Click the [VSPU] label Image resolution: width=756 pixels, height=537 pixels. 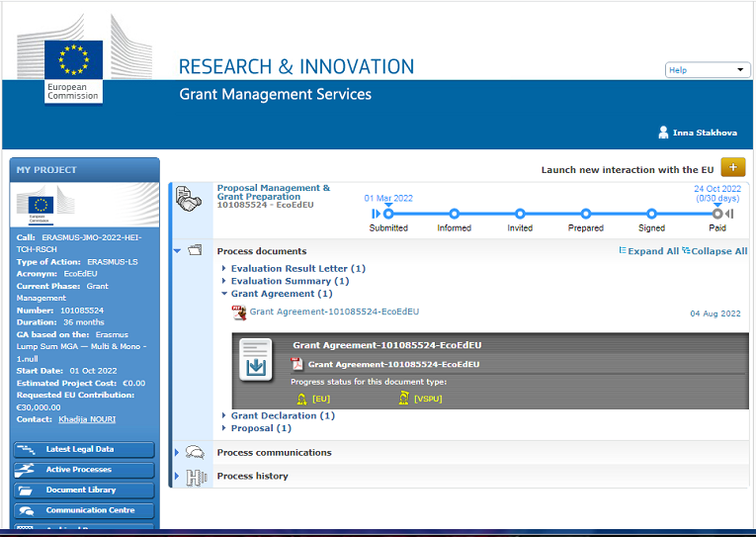(428, 399)
